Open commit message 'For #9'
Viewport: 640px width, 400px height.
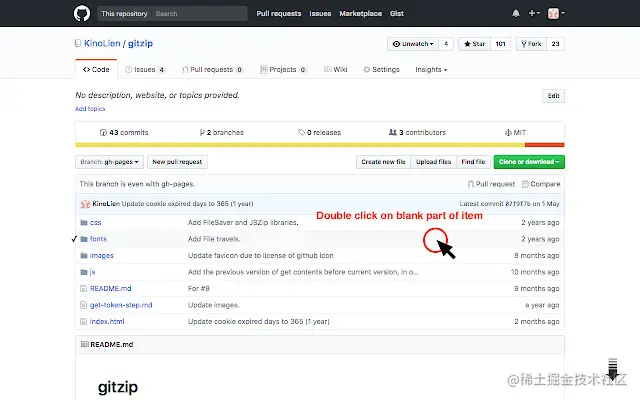198,288
